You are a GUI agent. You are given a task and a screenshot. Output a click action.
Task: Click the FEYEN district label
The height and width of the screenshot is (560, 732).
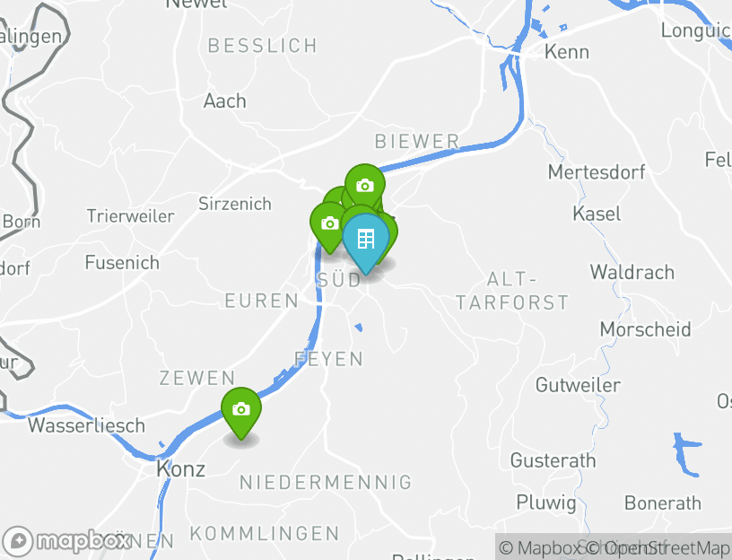click(328, 359)
